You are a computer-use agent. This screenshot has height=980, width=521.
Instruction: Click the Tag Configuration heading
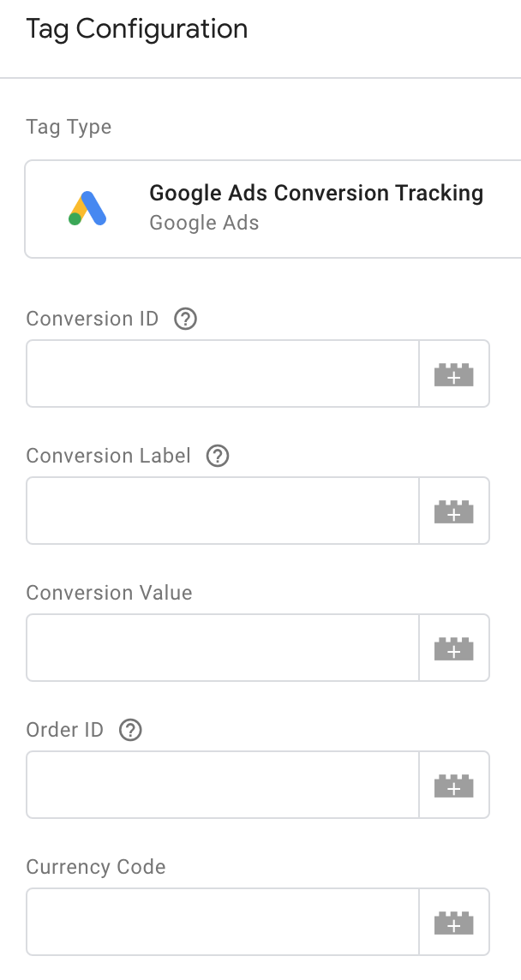[137, 29]
